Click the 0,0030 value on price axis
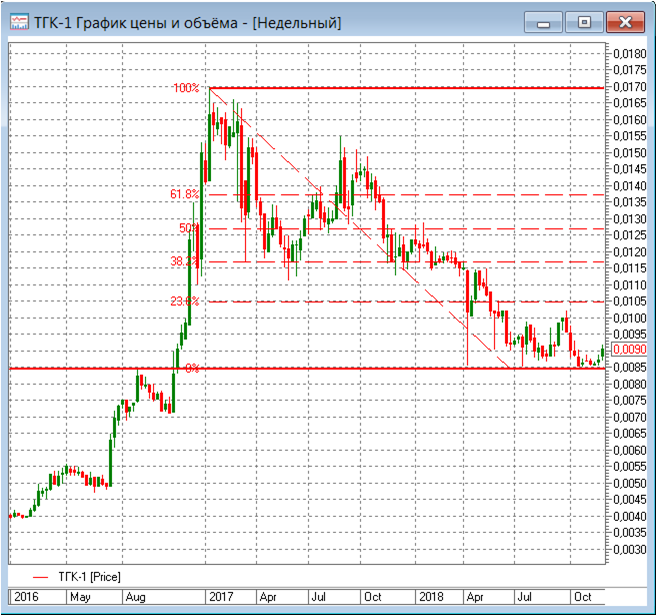657x616 pixels. (628, 549)
